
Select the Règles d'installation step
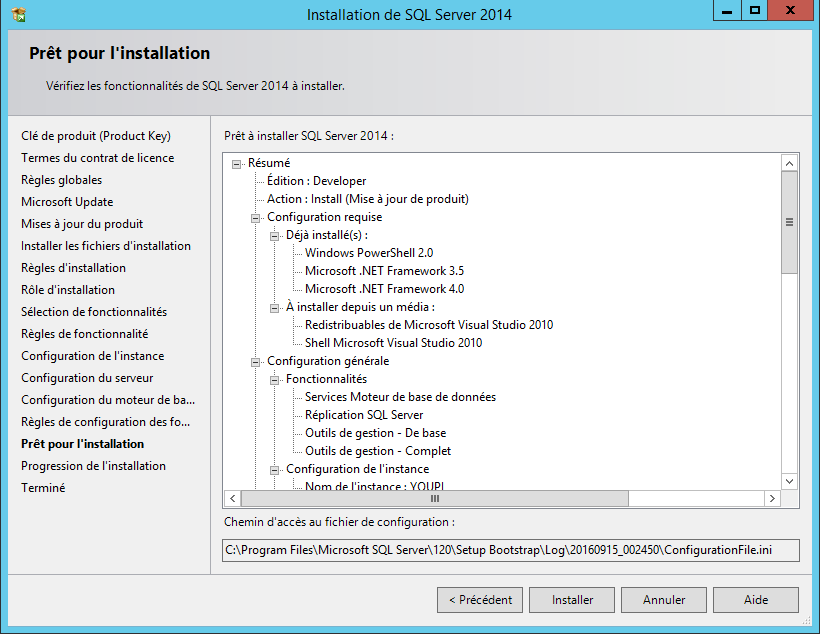click(73, 268)
